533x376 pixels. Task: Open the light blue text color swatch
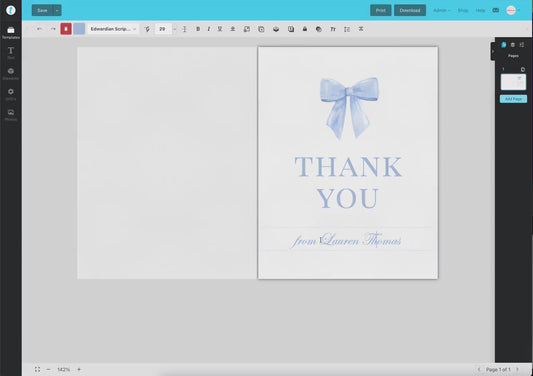point(79,29)
